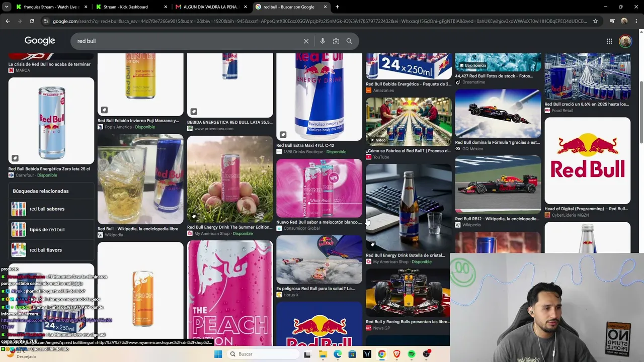Viewport: 644px width, 362px height.
Task: Click the 'Búsquedas relacionadas' heading
Action: [41, 191]
